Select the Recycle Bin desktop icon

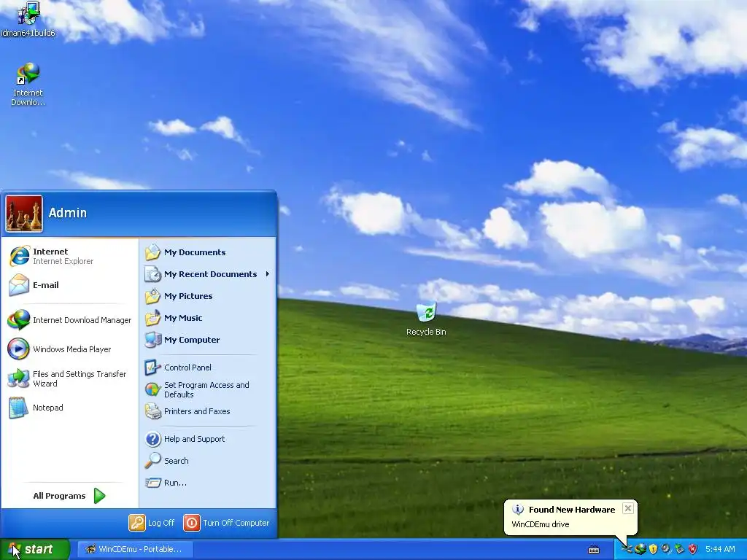(x=426, y=319)
